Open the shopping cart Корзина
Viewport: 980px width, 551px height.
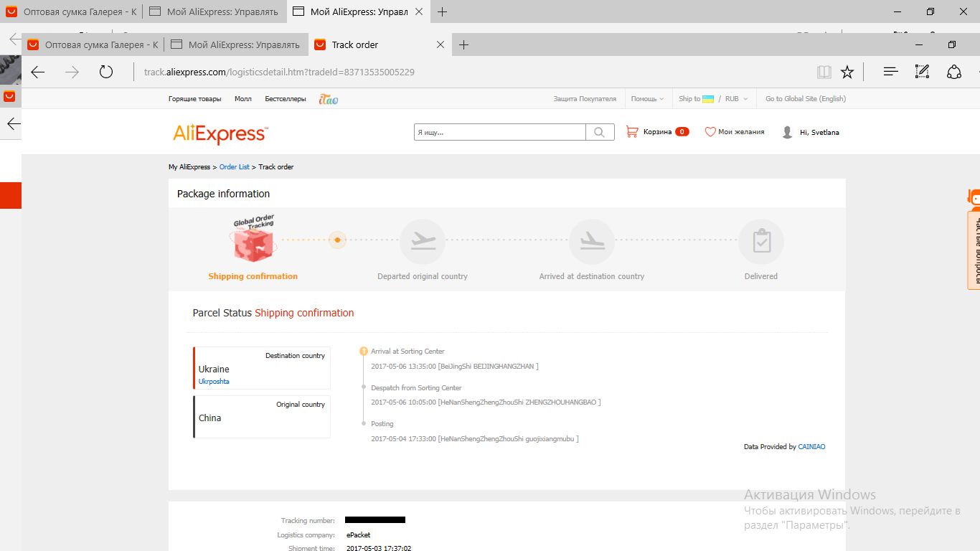pyautogui.click(x=657, y=132)
